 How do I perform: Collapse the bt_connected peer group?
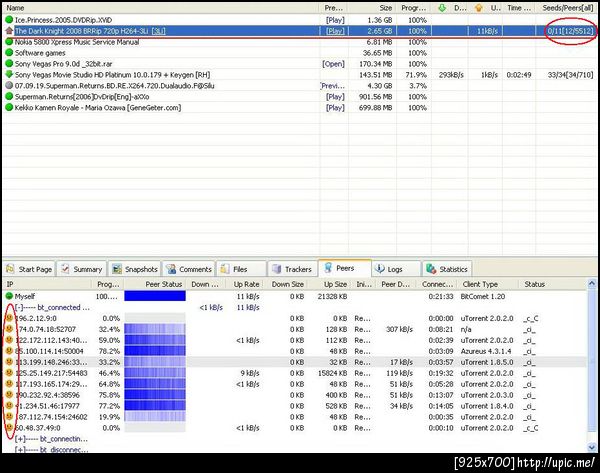tap(19, 307)
